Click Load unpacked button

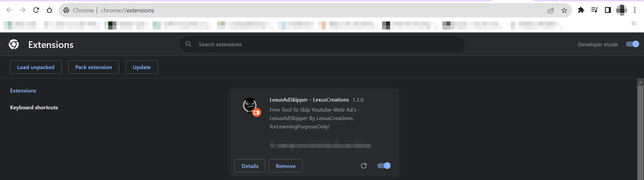point(36,67)
